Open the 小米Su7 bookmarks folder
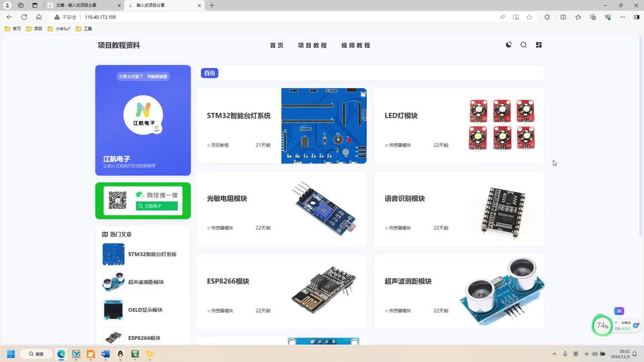The height and width of the screenshot is (362, 644). [x=59, y=29]
